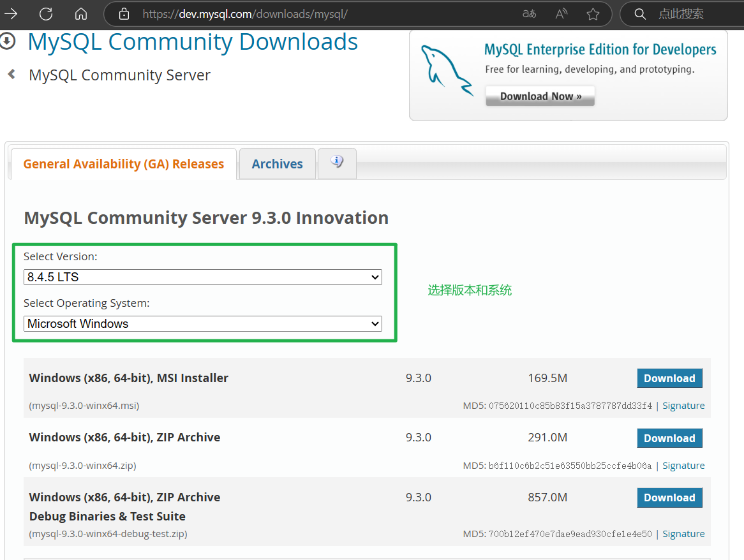View site lock security info icon

[x=124, y=14]
